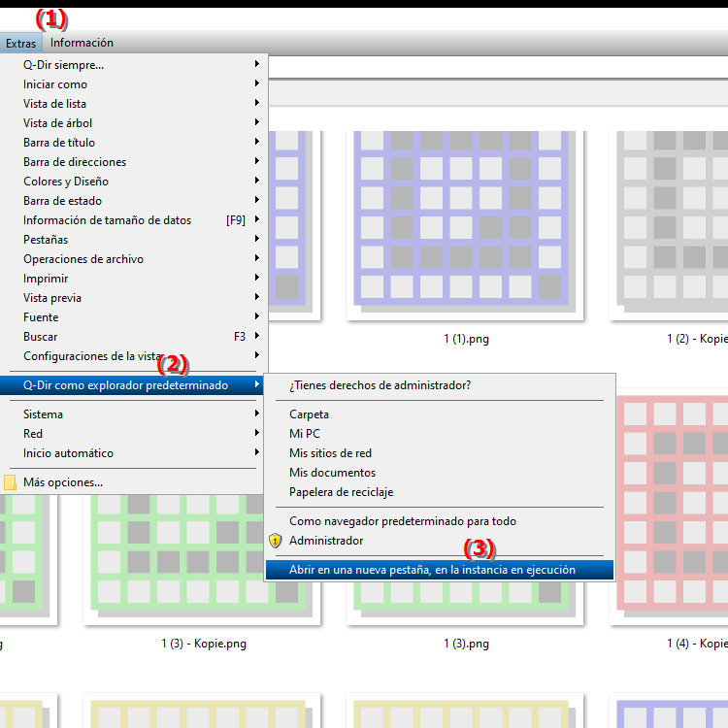
Task: Select thumbnail of 1 (1).png
Action: coord(466,223)
